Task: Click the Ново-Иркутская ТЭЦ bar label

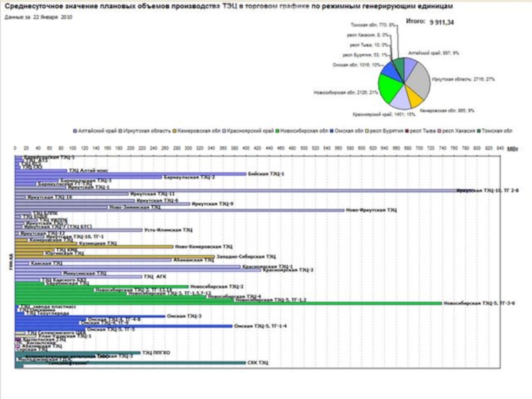Action: [371, 210]
